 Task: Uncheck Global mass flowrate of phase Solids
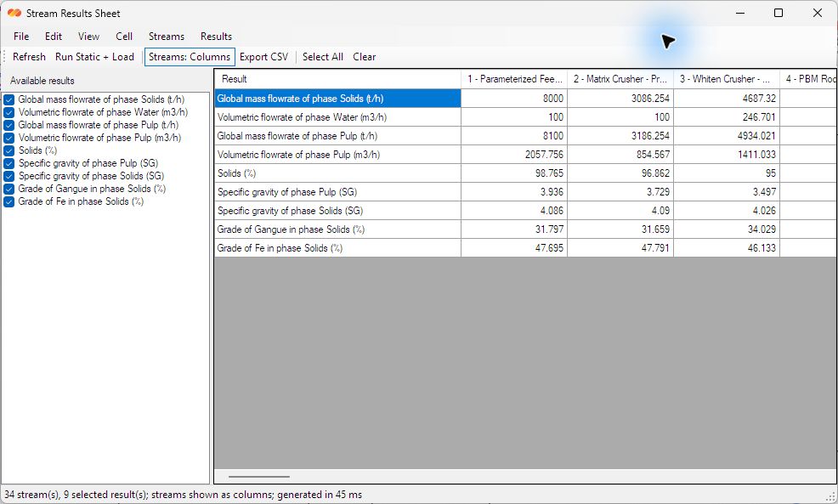coord(9,99)
